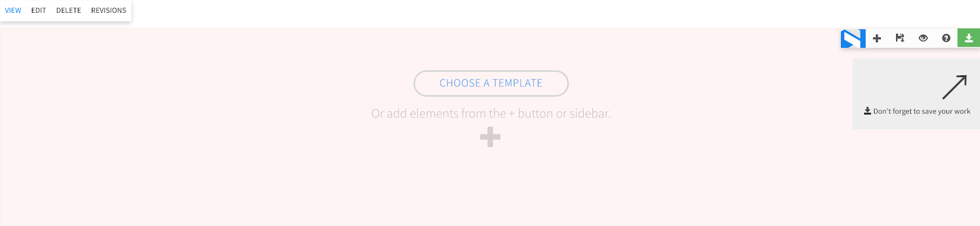Go to the REVISIONS tab

pyautogui.click(x=108, y=10)
